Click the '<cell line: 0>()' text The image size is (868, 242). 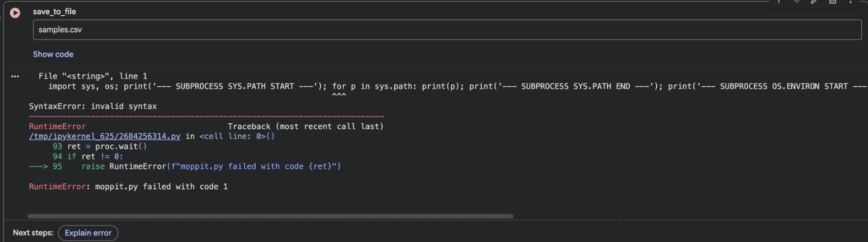point(237,136)
